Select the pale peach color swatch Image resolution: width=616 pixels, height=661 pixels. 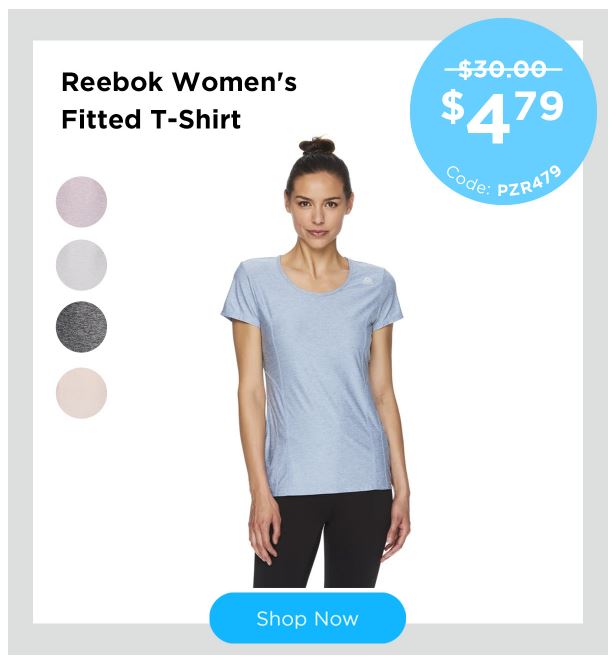pos(81,393)
